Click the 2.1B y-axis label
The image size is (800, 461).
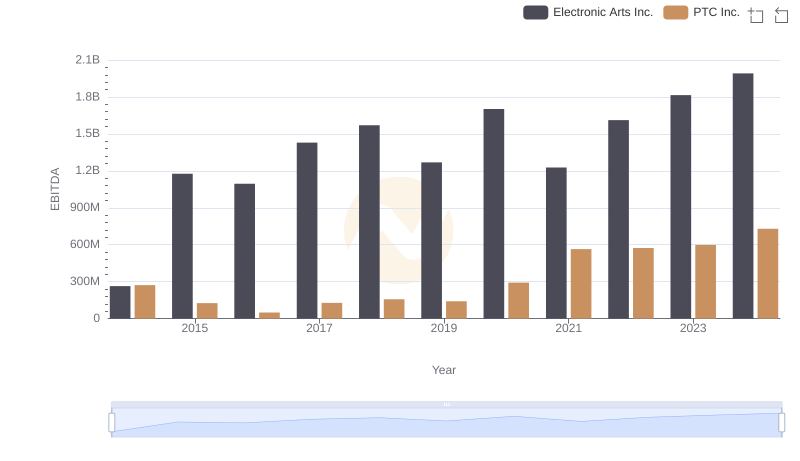click(x=88, y=60)
